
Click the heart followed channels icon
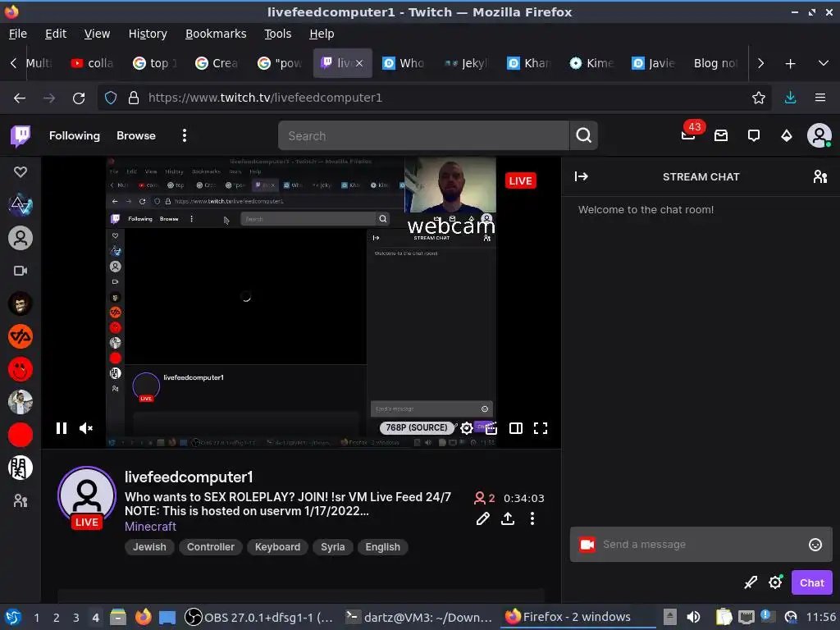pyautogui.click(x=21, y=172)
